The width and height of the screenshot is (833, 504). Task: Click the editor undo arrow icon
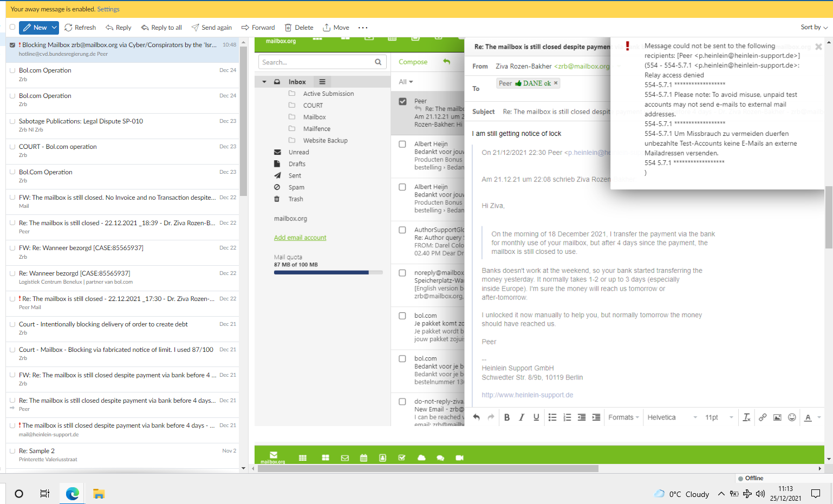[x=477, y=417]
